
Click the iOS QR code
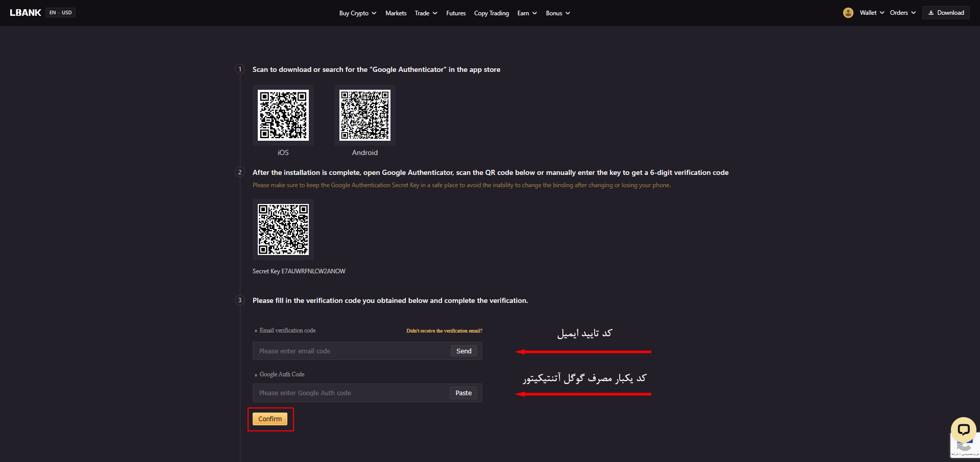283,115
